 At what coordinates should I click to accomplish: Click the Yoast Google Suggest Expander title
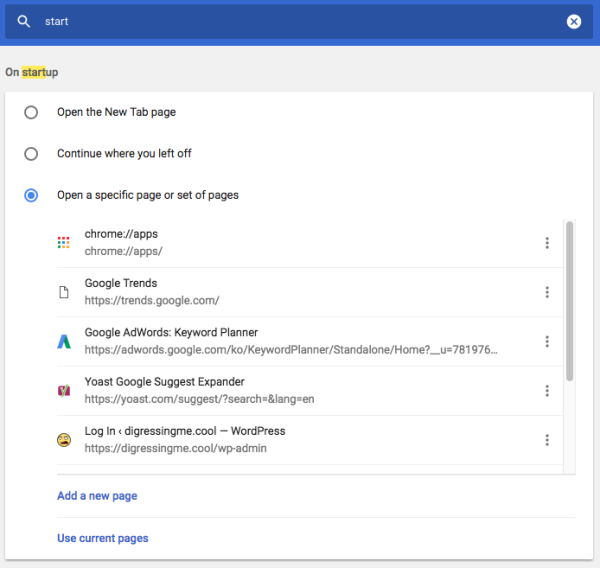tap(165, 382)
